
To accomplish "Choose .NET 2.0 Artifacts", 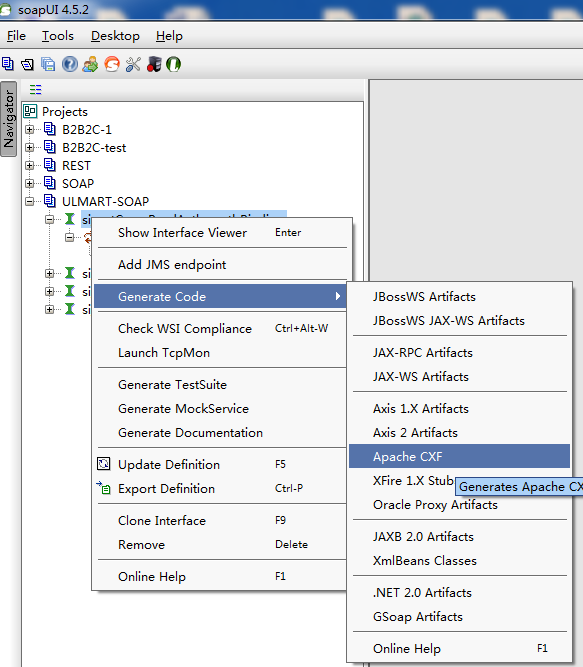I will click(x=459, y=593).
